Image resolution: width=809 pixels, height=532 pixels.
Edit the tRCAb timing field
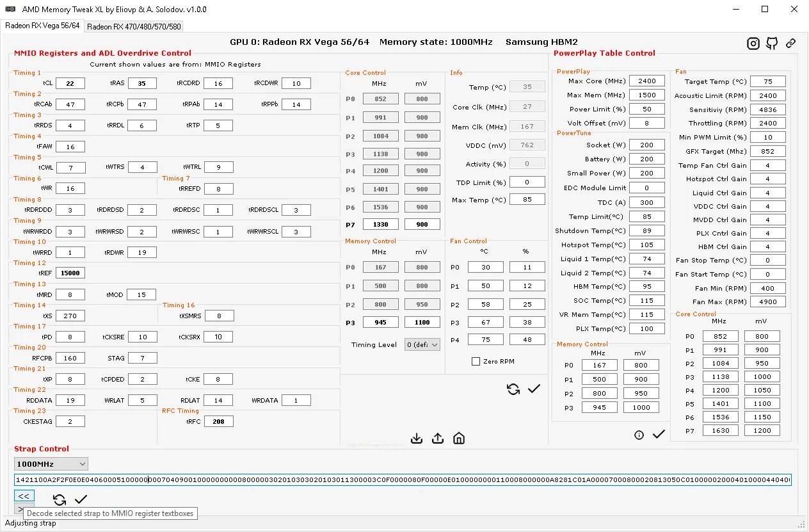coord(70,104)
